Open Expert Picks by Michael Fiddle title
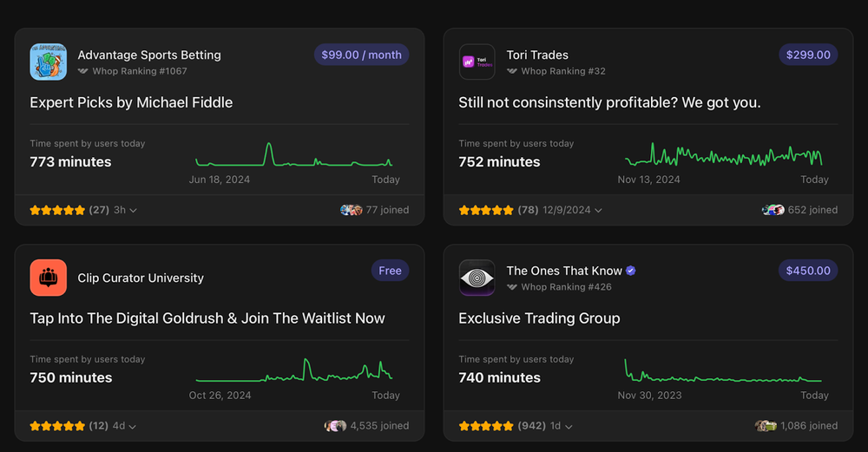This screenshot has height=452, width=868. pyautogui.click(x=131, y=102)
